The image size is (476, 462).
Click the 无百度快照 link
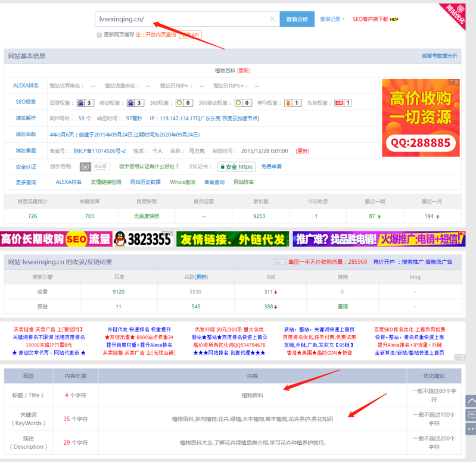147,216
